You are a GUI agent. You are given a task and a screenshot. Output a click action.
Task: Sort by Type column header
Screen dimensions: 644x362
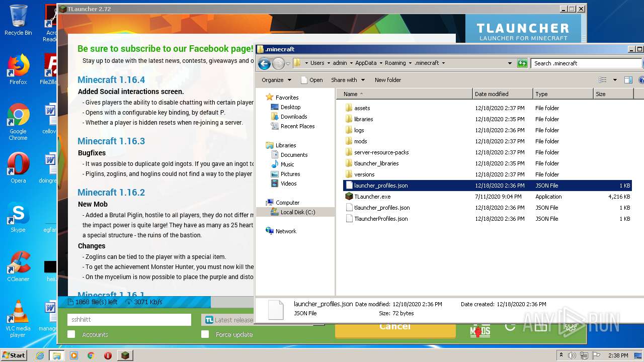[563, 94]
